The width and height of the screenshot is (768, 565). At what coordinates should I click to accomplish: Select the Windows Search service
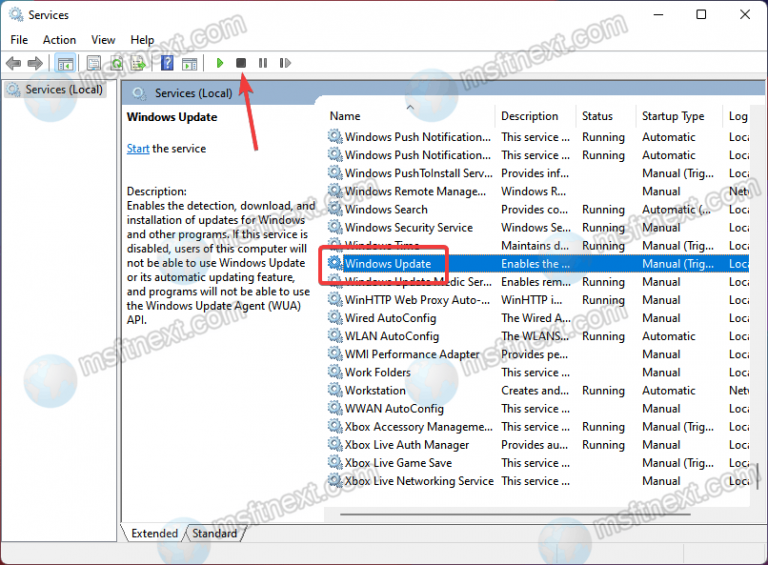537,210
